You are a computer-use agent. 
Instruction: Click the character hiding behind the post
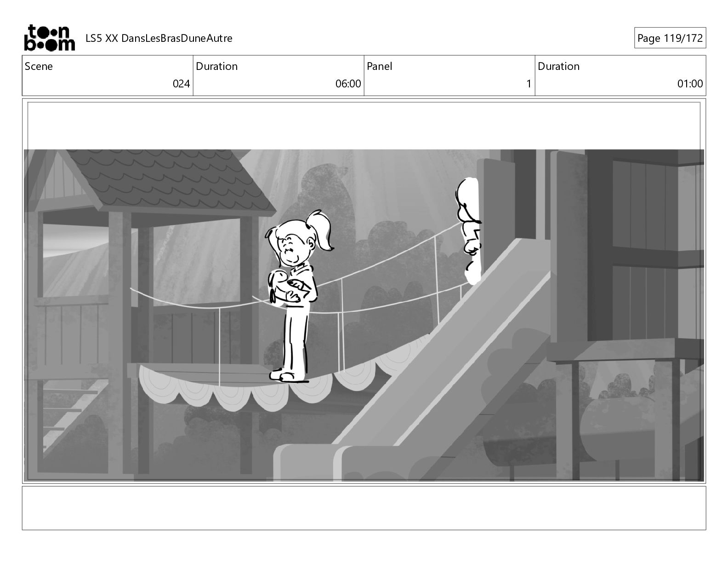[x=469, y=231]
